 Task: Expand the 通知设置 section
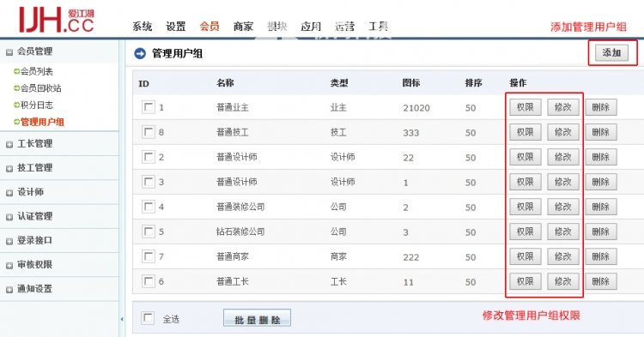[9, 290]
